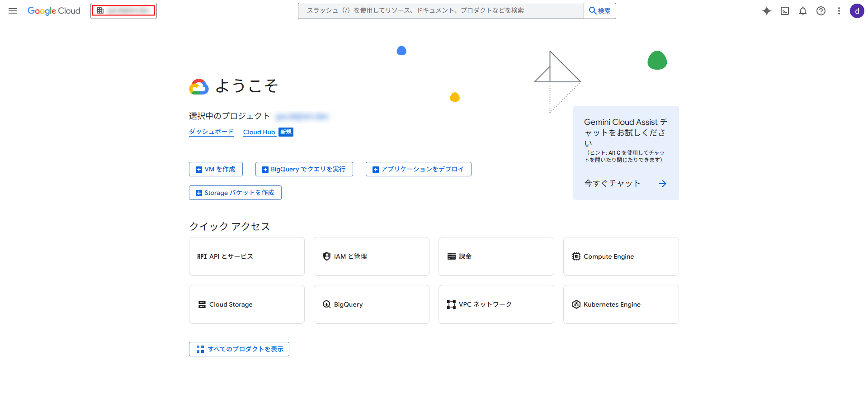Open the help question mark icon
This screenshot has height=412, width=868.
point(821,11)
